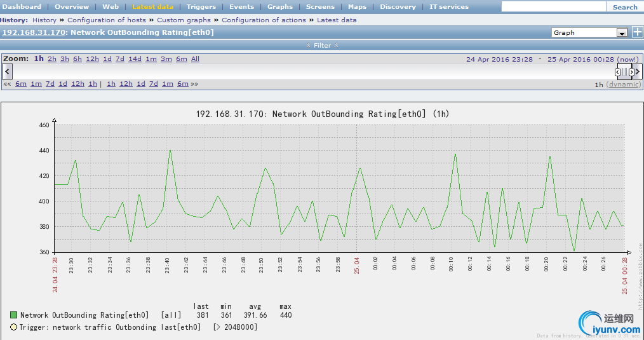This screenshot has height=340, width=644.
Task: Click the green legend square for Network OutBounding
Action: click(13, 315)
